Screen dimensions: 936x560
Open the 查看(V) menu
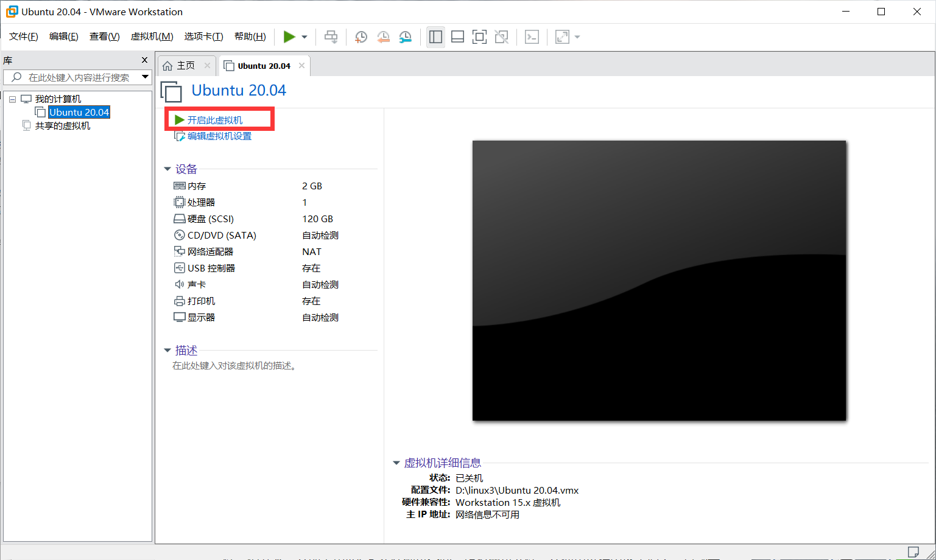point(104,37)
